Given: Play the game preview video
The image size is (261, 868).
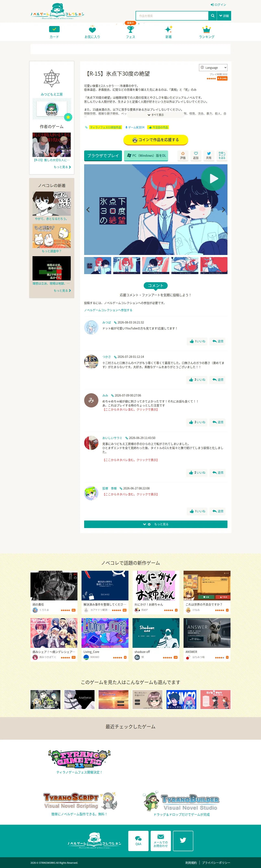Looking at the screenshot, I should (213, 179).
